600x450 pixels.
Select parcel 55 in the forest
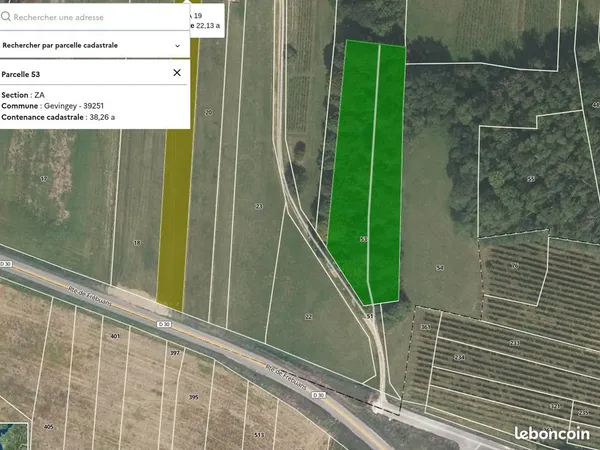tap(531, 179)
